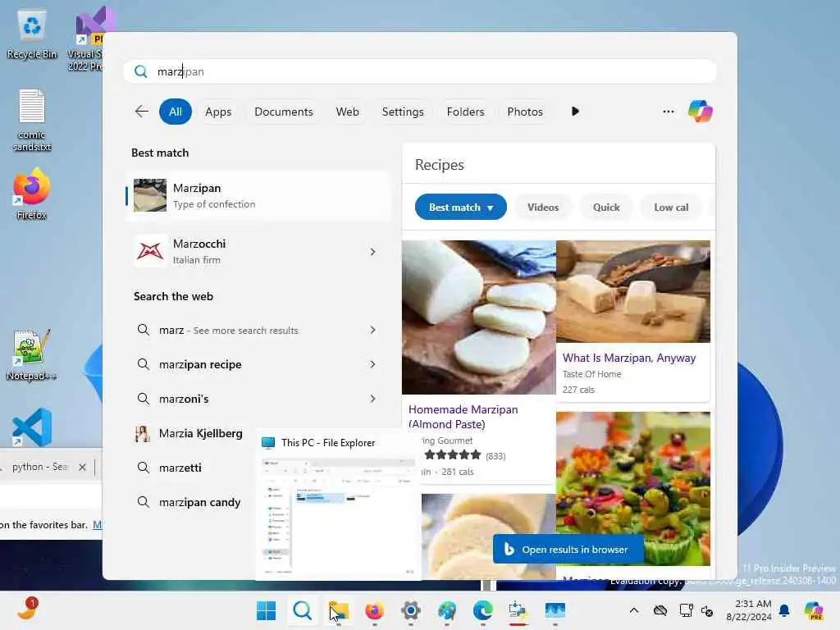Click the volume muted tray icon
The image size is (840, 630).
point(706,610)
